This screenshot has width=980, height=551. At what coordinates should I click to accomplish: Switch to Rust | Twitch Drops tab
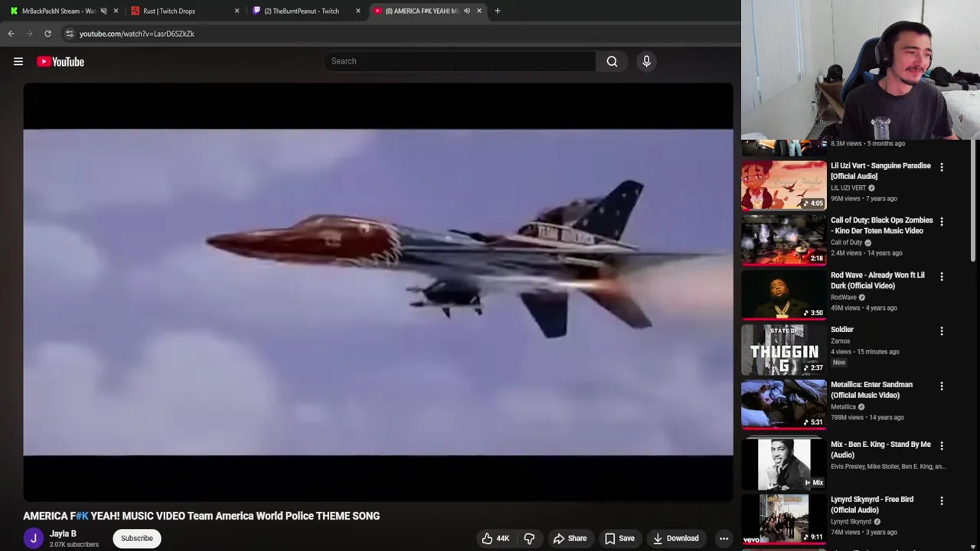(x=184, y=11)
